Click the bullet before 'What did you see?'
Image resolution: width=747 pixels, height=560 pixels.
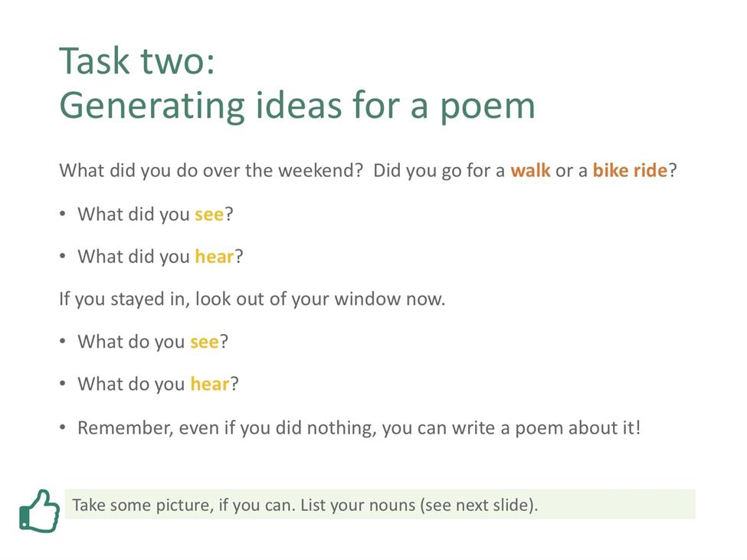62,214
